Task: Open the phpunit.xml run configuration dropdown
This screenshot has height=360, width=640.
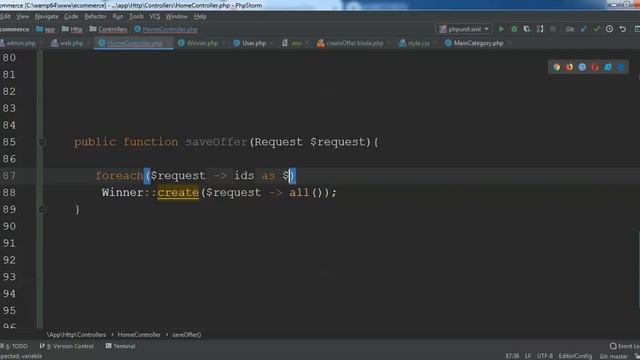Action: coord(464,29)
